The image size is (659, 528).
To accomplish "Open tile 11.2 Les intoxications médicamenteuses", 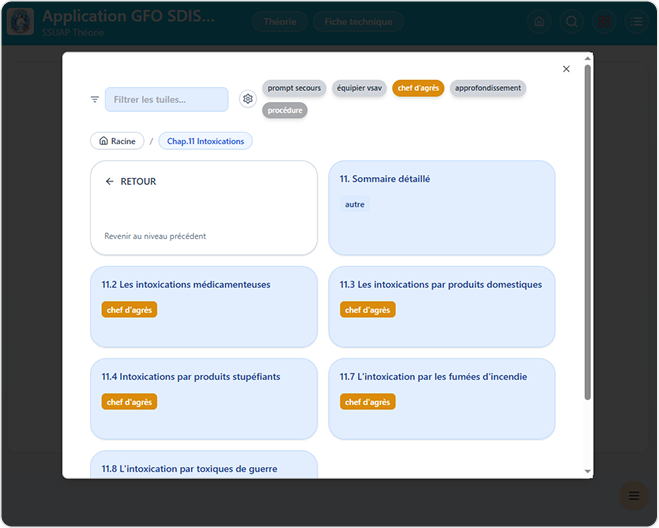I will point(204,306).
